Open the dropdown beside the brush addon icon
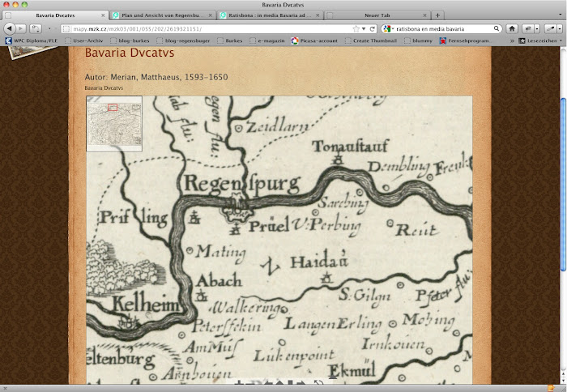 [560, 28]
